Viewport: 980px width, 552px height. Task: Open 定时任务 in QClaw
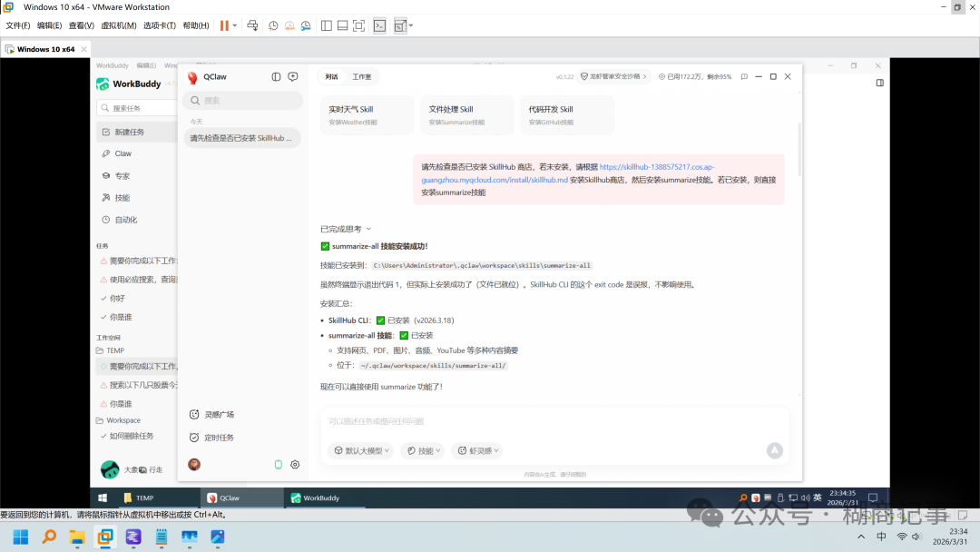[x=217, y=437]
